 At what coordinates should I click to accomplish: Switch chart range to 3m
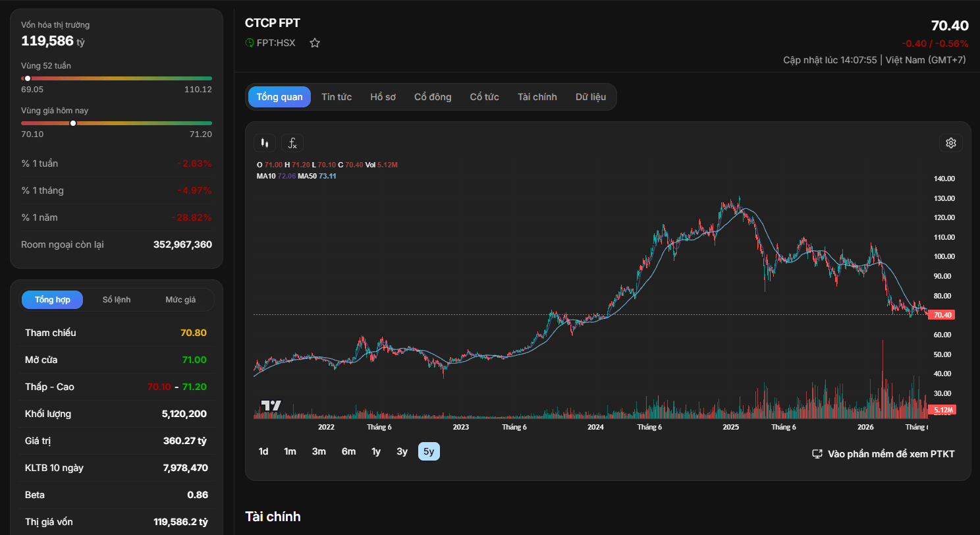tap(319, 451)
